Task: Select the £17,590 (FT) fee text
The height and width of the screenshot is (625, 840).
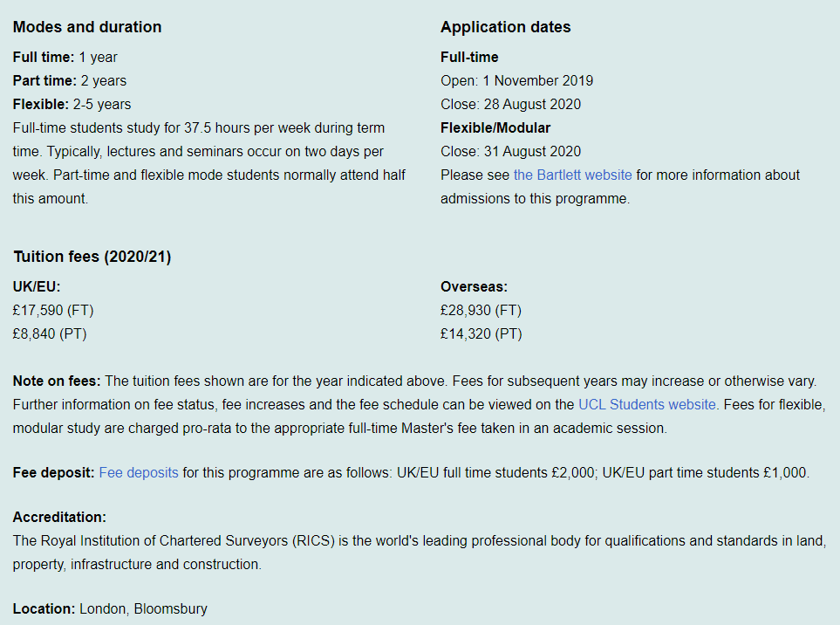Action: pos(53,311)
